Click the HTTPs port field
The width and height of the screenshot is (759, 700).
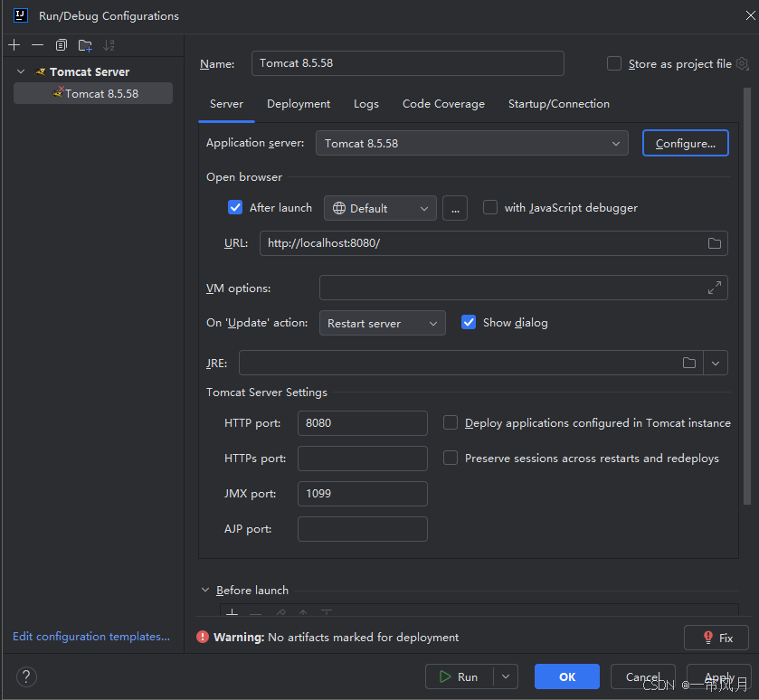coord(363,459)
